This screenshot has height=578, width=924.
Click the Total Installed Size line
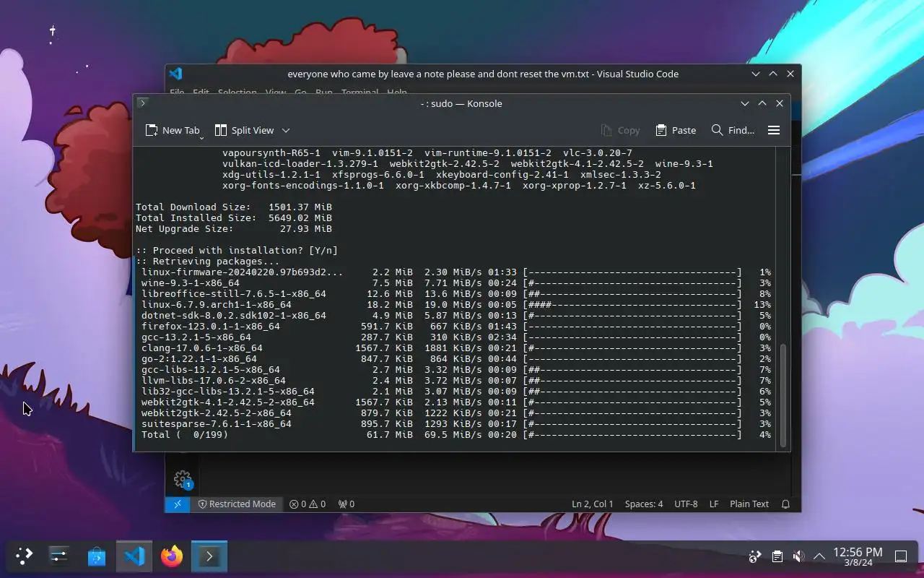(234, 218)
